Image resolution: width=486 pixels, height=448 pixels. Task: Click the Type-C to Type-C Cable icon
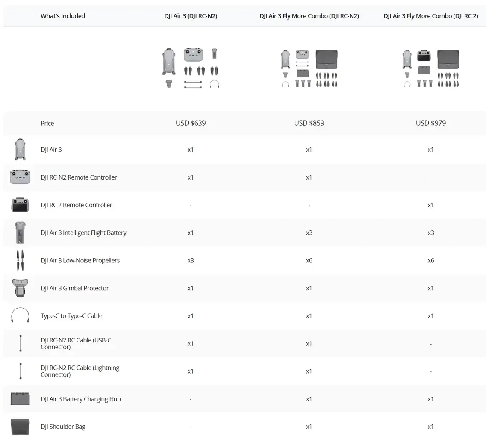point(20,315)
